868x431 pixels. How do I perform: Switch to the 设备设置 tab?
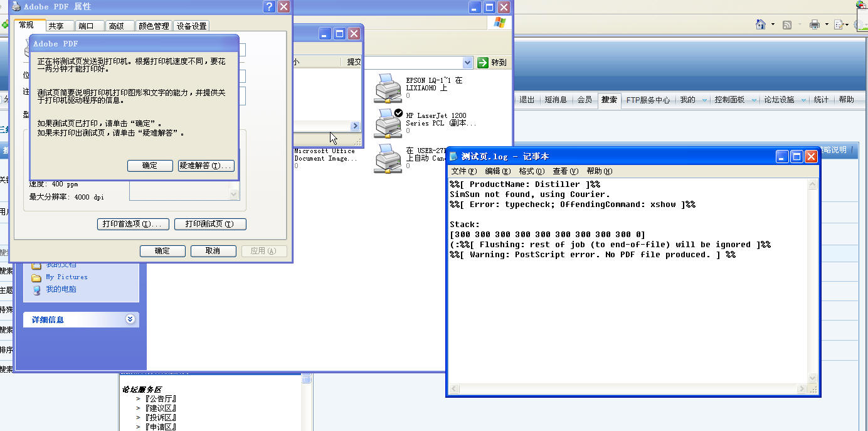pyautogui.click(x=191, y=26)
